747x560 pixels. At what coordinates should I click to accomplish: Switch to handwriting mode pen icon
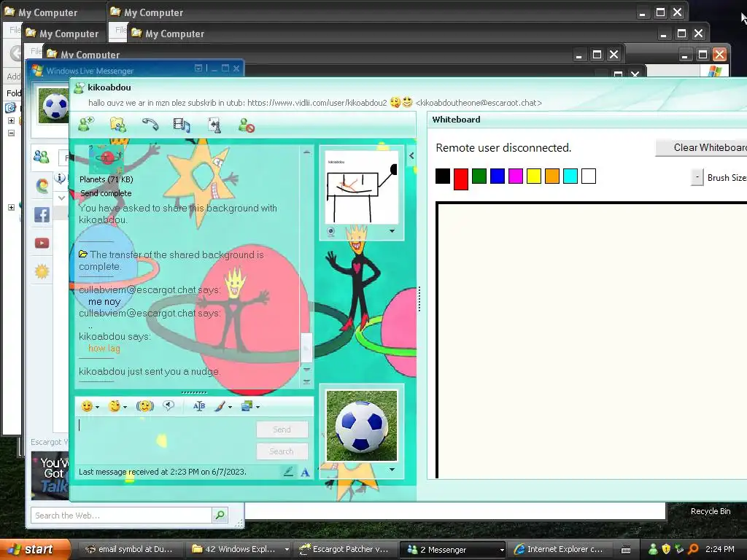[x=288, y=472]
